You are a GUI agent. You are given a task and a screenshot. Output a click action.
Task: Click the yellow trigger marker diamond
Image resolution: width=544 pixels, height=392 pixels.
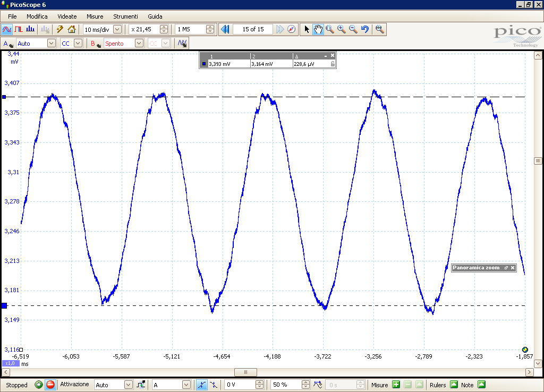[x=525, y=350]
